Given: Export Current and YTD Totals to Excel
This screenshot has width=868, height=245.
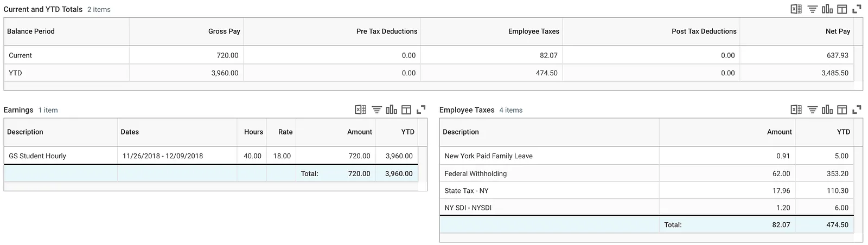Looking at the screenshot, I should (796, 9).
